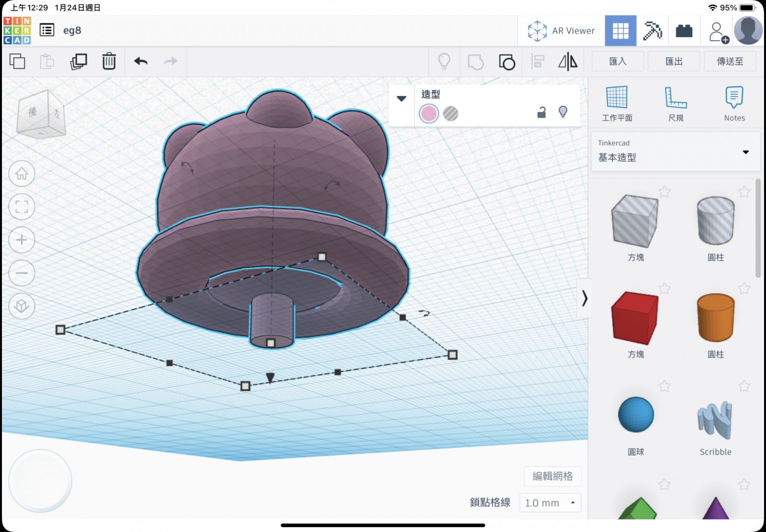Click the 傳送至 send-to button
The height and width of the screenshot is (532, 766).
click(730, 61)
